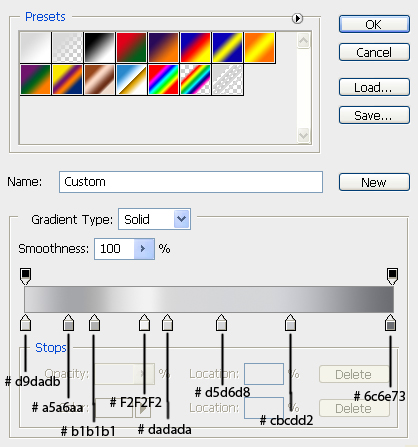Click the Smoothness value field
The width and height of the screenshot is (418, 447).
114,249
